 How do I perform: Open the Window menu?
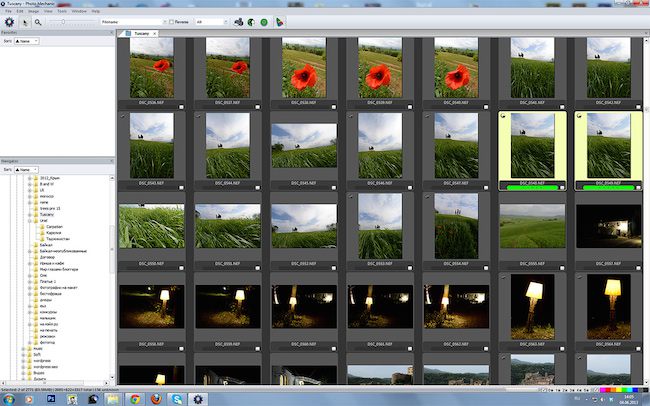79,11
